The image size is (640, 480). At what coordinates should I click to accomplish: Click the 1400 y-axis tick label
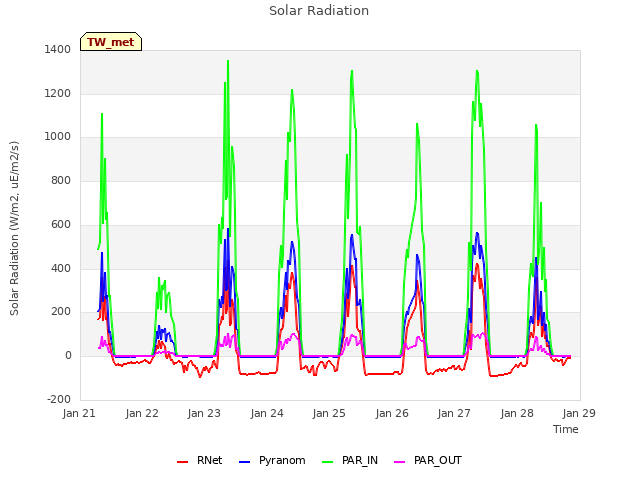click(x=58, y=50)
